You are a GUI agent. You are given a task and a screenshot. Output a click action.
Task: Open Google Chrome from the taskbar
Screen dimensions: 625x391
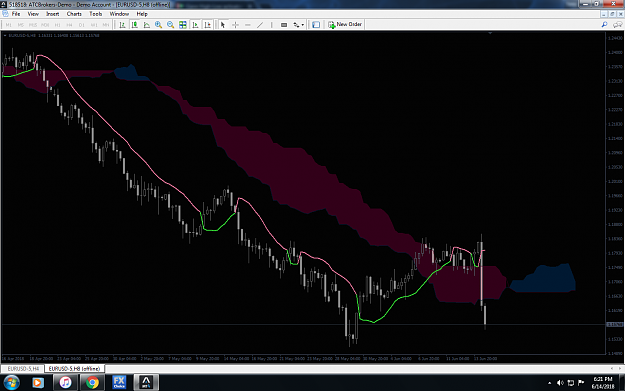[92, 383]
